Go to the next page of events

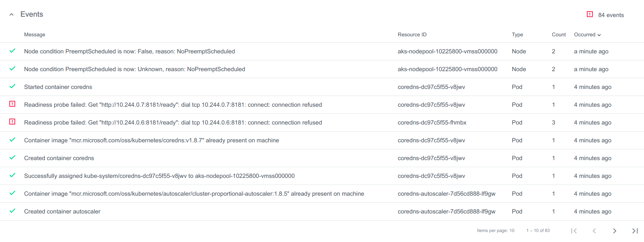pos(614,231)
